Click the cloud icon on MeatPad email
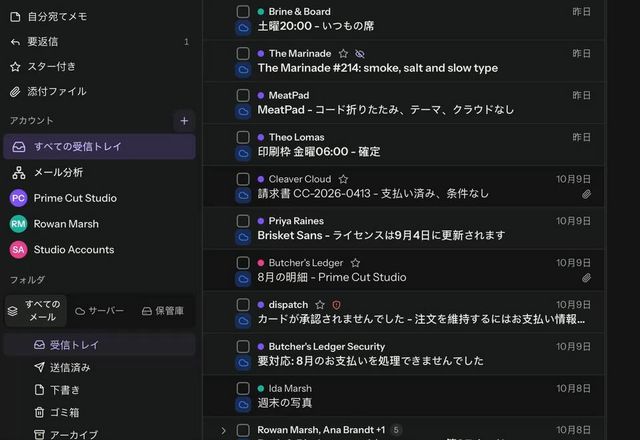 [x=243, y=111]
